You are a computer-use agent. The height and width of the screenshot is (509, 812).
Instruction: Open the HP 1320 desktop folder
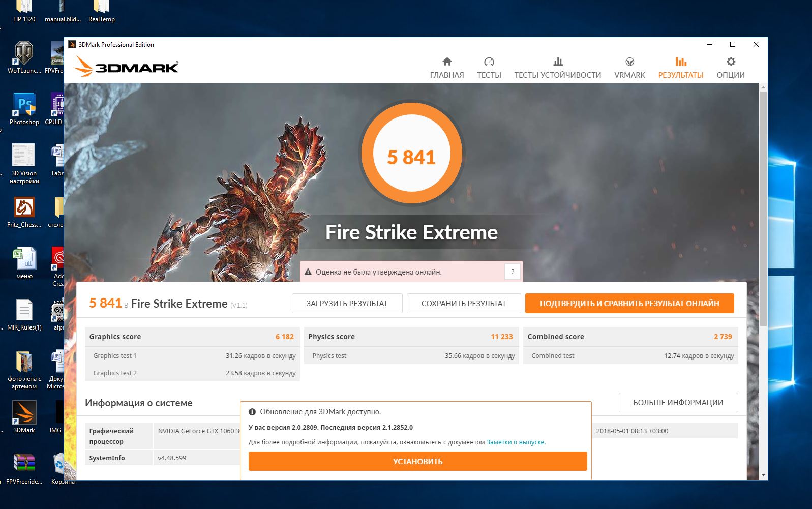(x=24, y=12)
